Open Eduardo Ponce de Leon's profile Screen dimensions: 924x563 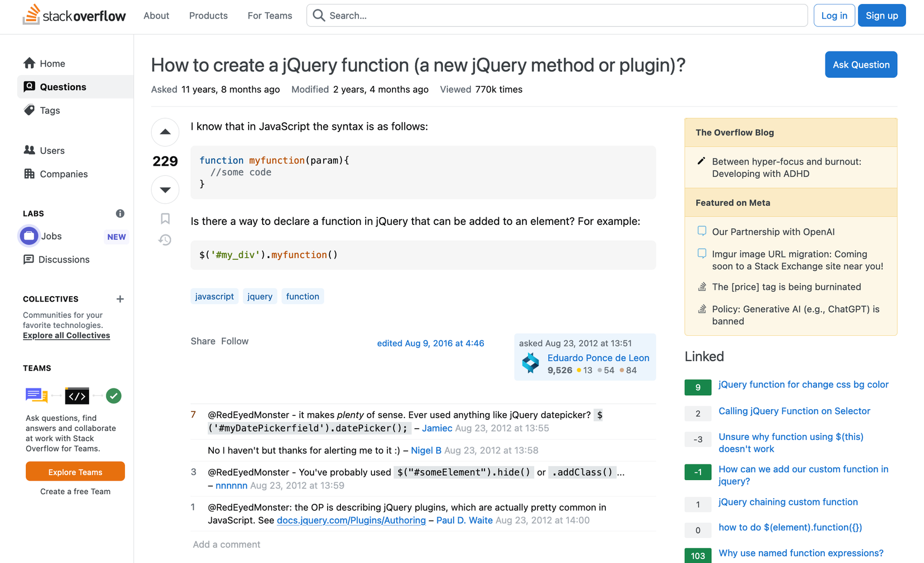tap(598, 358)
